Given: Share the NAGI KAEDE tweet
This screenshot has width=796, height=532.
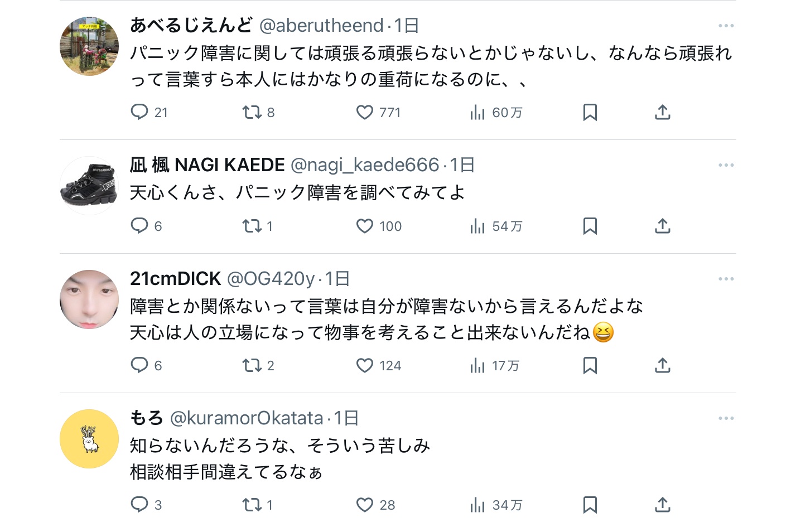Looking at the screenshot, I should click(662, 226).
